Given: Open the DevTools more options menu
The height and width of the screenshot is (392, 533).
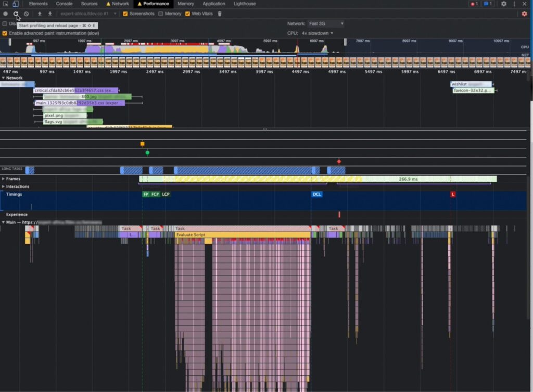Looking at the screenshot, I should [x=514, y=4].
